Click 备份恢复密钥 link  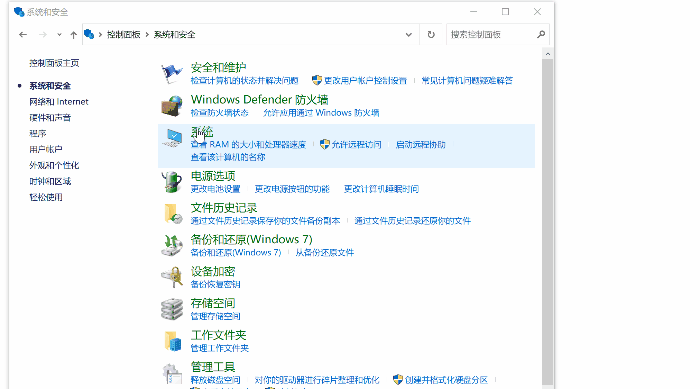216,284
